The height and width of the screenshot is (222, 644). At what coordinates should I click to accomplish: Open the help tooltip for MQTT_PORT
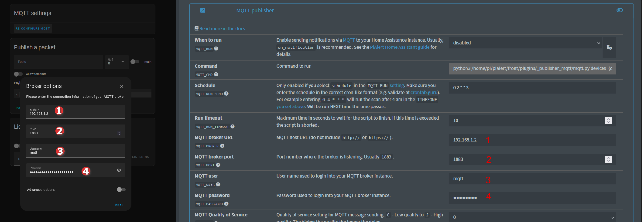[x=218, y=165]
